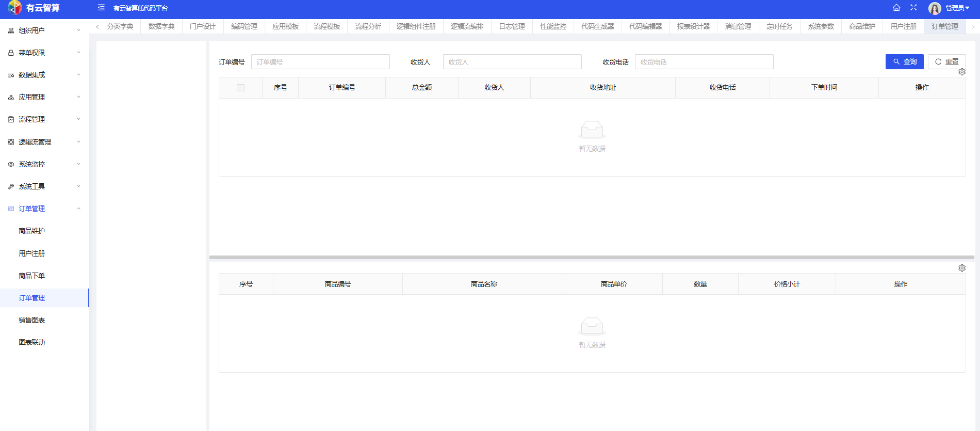Screen dimensions: 980x431
Task: Click the administrator avatar picture
Action: point(935,8)
